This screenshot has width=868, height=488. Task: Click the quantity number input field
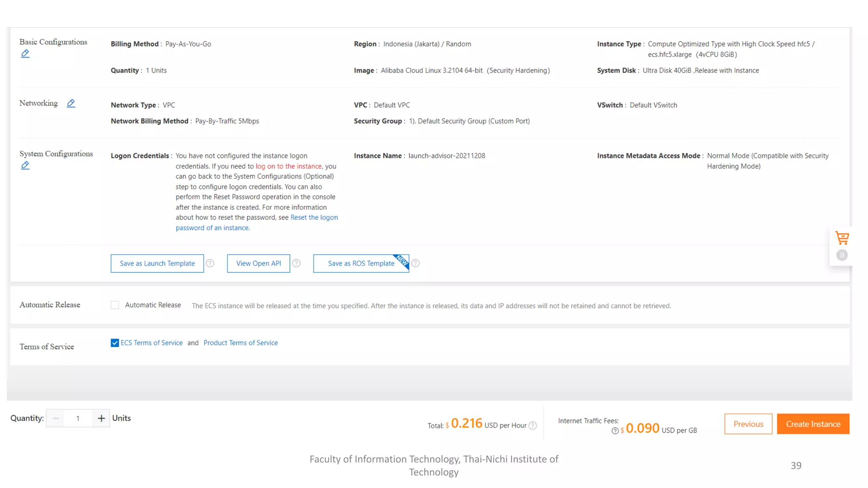78,418
